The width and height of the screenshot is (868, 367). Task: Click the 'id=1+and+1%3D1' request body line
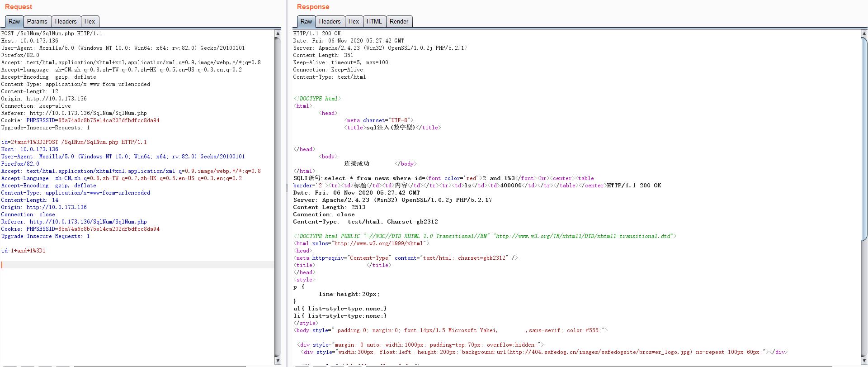pyautogui.click(x=24, y=251)
